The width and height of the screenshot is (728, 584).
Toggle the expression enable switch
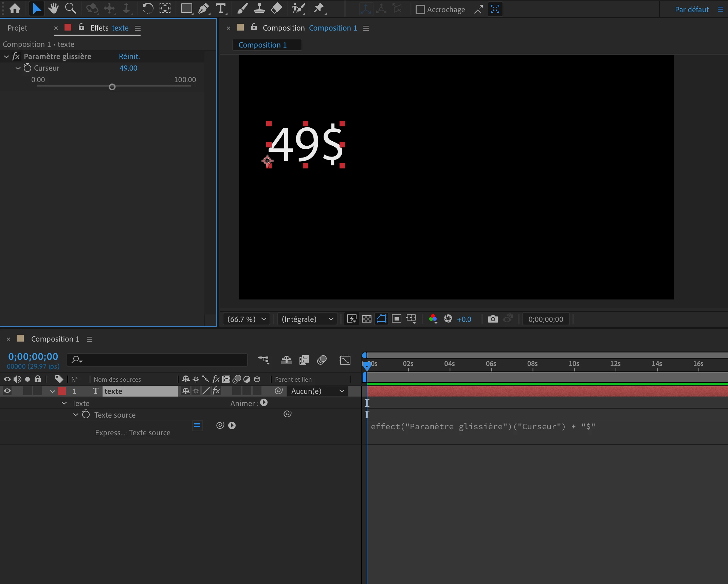[x=197, y=425]
